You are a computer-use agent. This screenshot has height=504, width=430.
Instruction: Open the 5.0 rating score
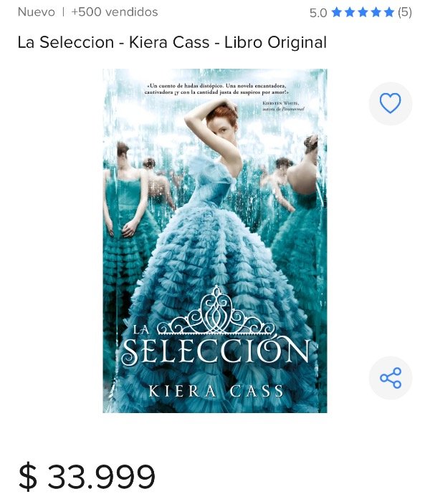pyautogui.click(x=318, y=13)
